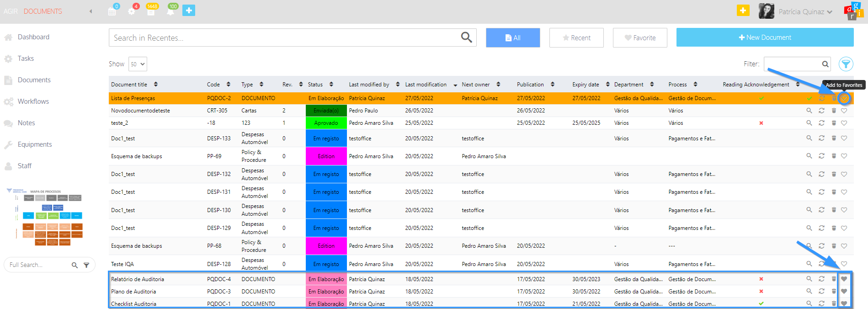The height and width of the screenshot is (309, 868).
Task: Click the blue plus button in top bar
Action: [x=189, y=10]
